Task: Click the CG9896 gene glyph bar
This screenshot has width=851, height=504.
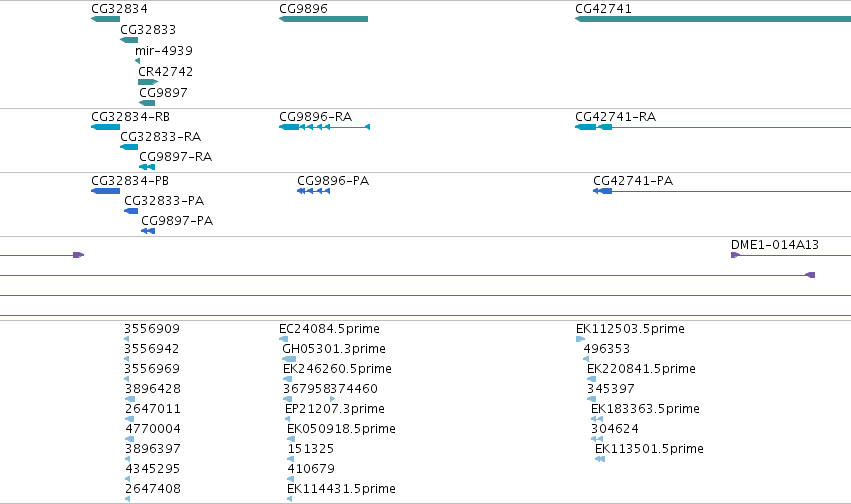Action: point(323,19)
